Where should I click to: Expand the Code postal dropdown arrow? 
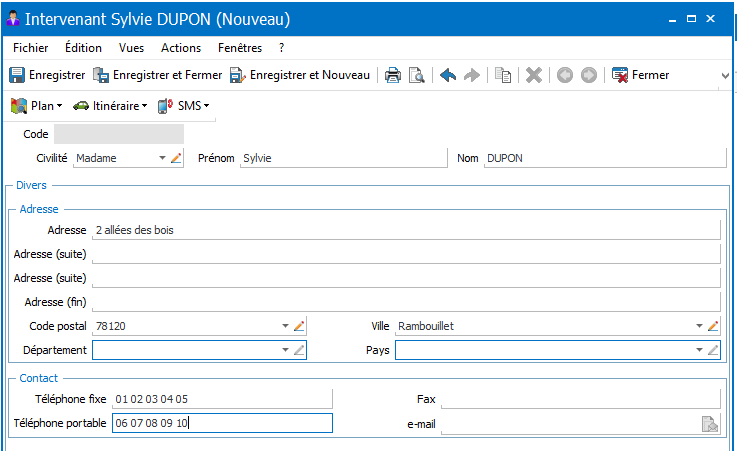point(285,326)
